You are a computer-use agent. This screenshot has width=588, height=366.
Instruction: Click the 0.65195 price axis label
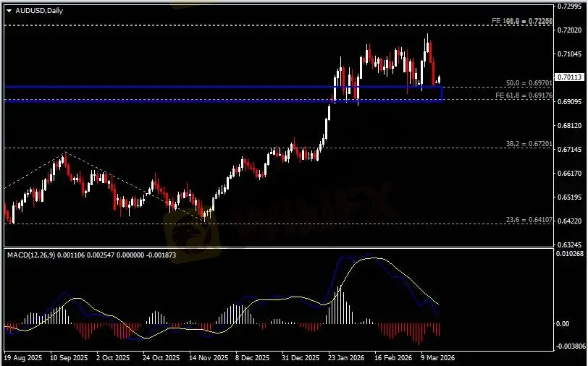point(570,197)
